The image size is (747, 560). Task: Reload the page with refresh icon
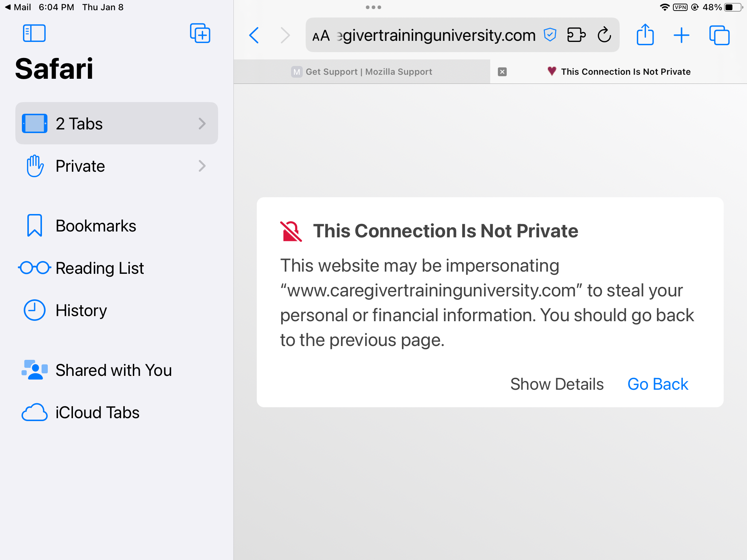click(x=604, y=35)
